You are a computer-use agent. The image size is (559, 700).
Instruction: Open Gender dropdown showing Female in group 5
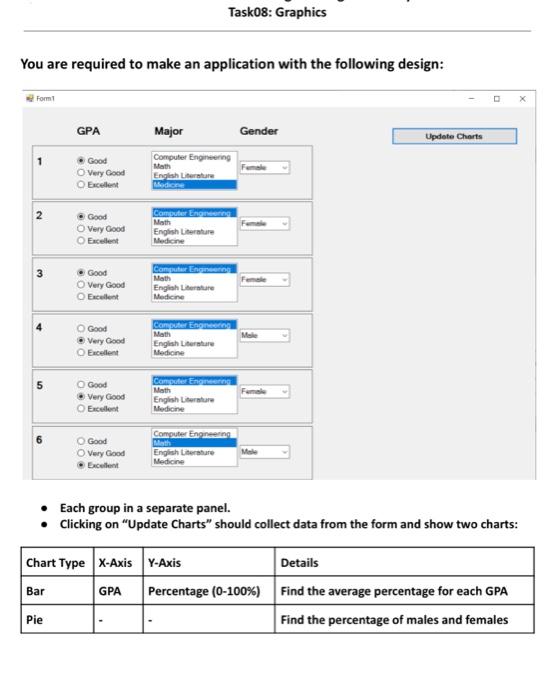[265, 391]
